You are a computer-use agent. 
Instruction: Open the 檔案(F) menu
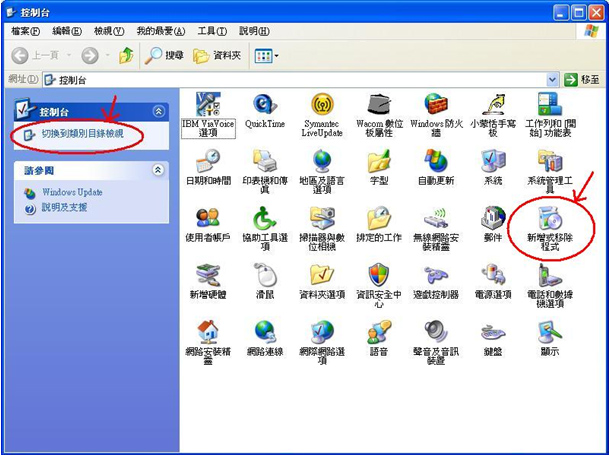pos(26,32)
